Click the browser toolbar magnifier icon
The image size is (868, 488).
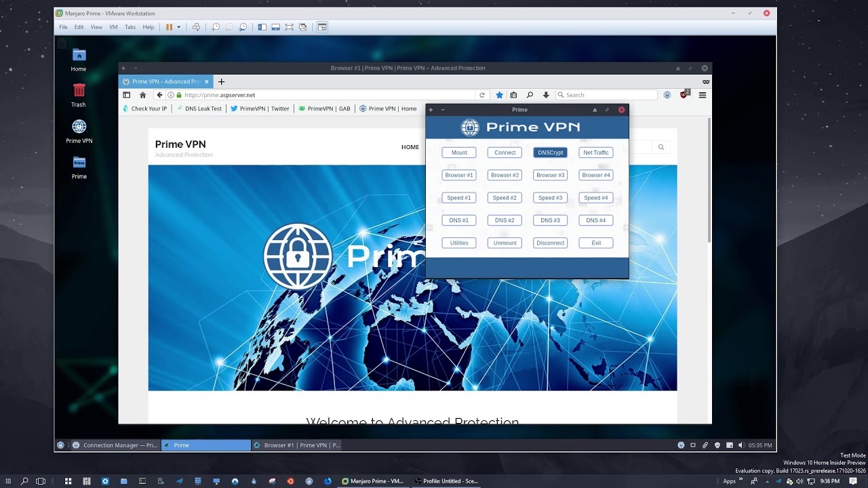point(530,95)
